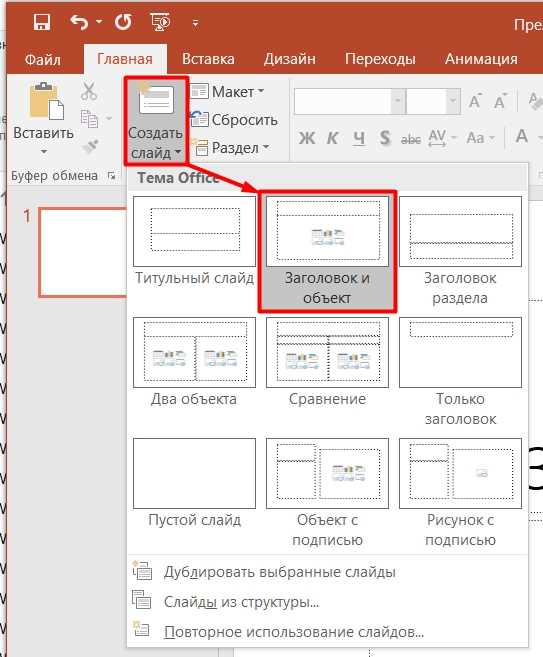
Task: Toggle strikethrough abc formatting
Action: click(411, 139)
